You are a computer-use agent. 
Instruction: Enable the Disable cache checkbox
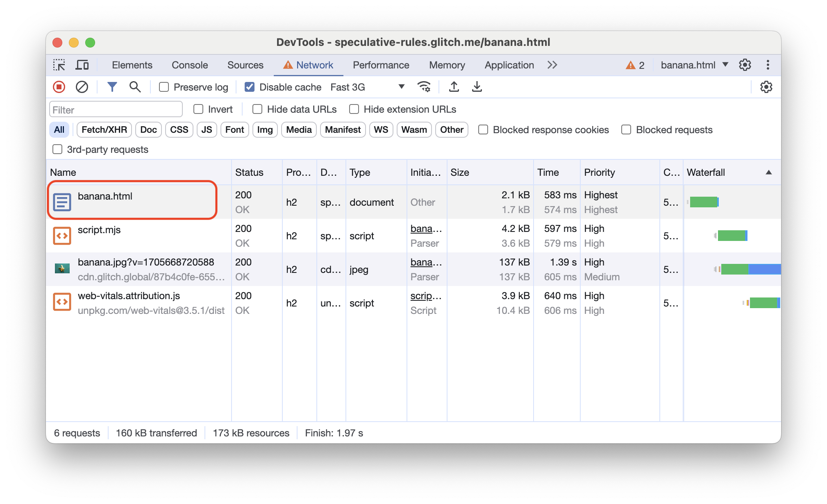point(249,87)
